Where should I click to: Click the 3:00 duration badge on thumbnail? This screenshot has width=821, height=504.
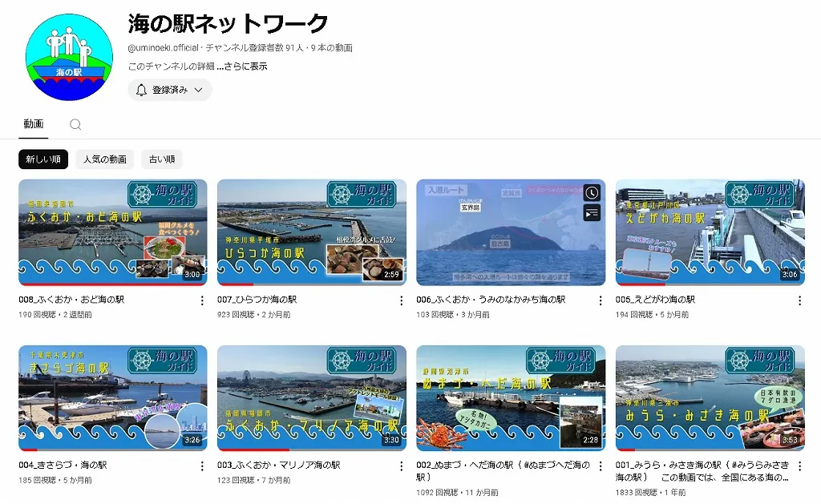192,275
